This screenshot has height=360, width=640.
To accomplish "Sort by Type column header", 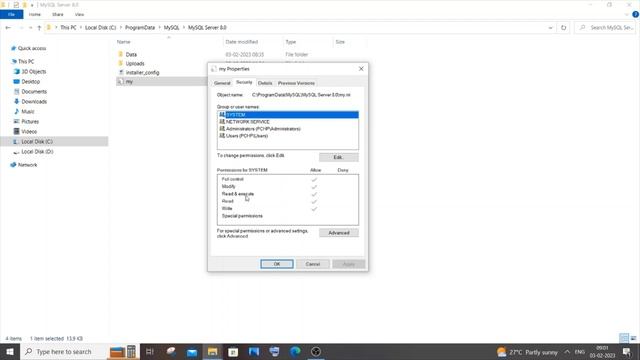I will pos(291,42).
